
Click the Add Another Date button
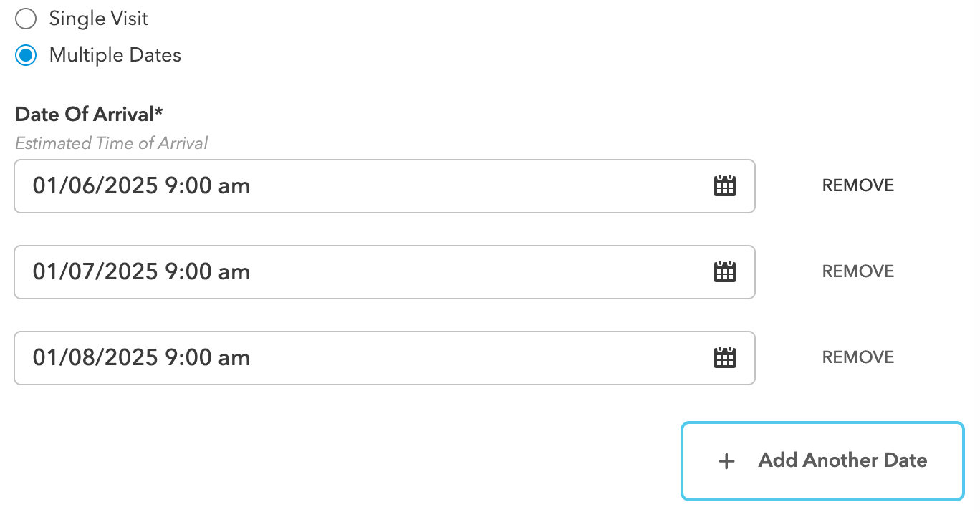pyautogui.click(x=822, y=461)
